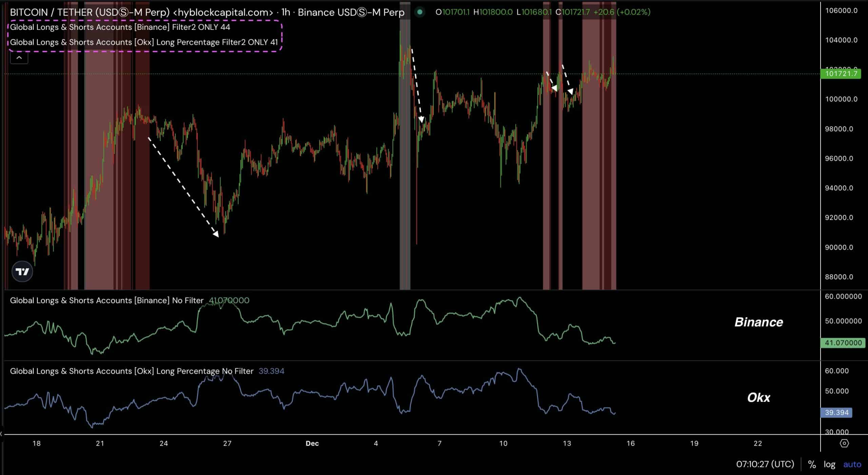Click the high price H101800.0 readout

[x=493, y=12]
